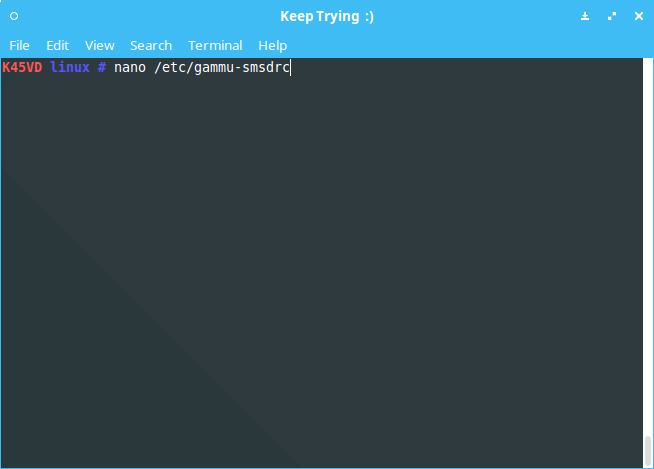The image size is (654, 469).
Task: Open the Search menu
Action: tap(151, 45)
